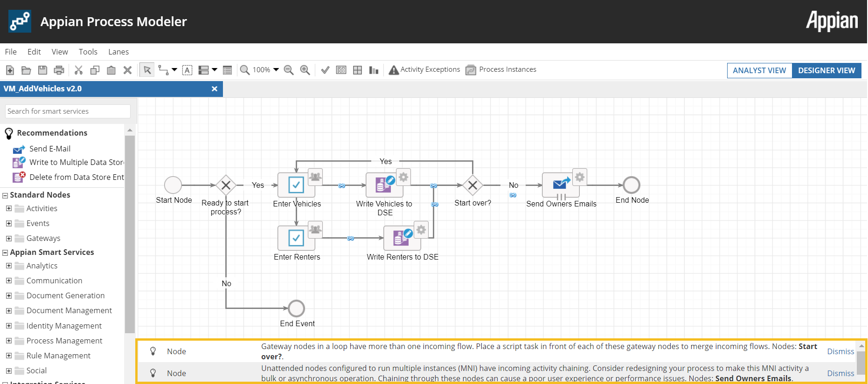This screenshot has width=868, height=384.
Task: Dismiss the Start over gateway recommendation
Action: [x=840, y=351]
